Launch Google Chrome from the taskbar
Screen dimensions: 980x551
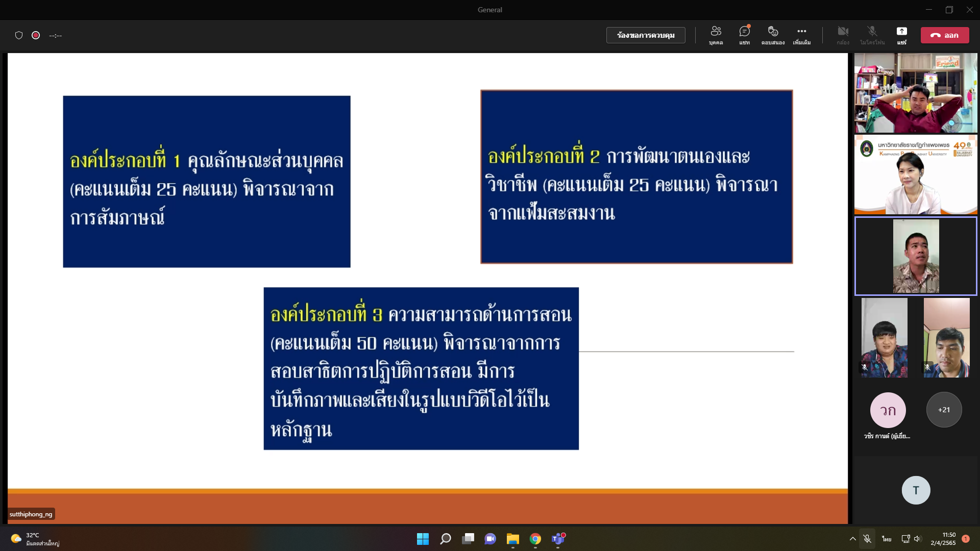pyautogui.click(x=536, y=539)
